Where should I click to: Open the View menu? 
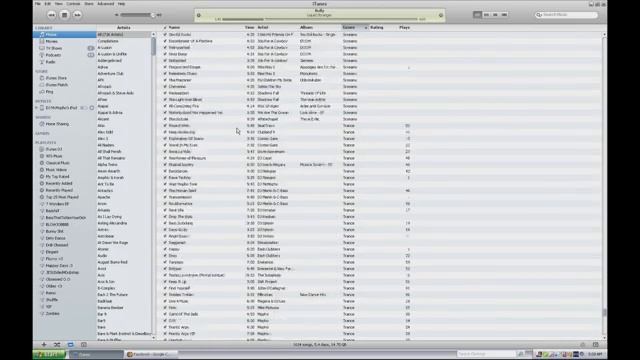tap(59, 4)
